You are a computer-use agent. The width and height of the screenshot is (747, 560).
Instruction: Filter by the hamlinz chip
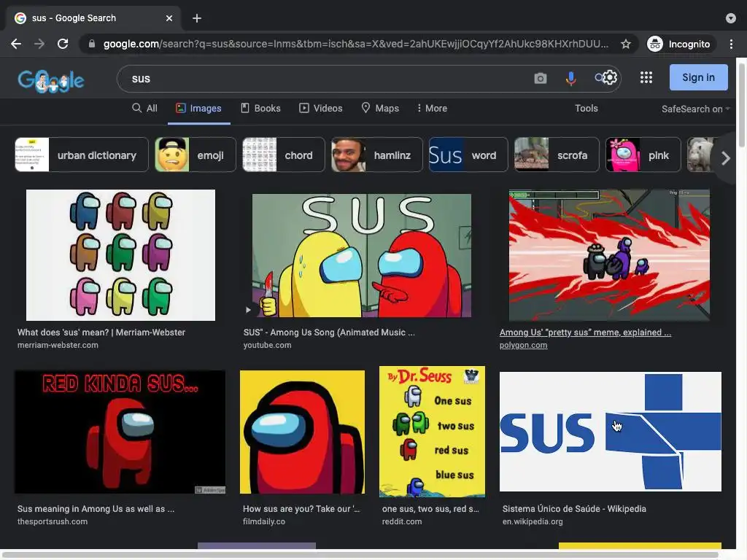point(377,155)
